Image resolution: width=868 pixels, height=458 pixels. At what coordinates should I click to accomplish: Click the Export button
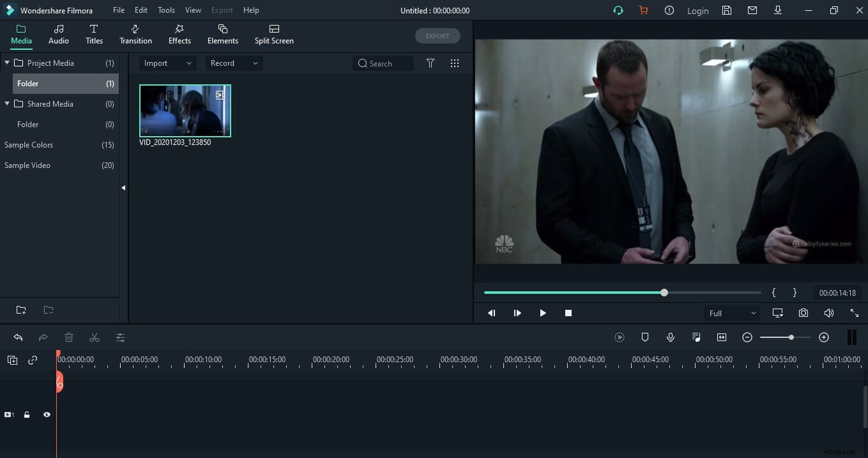click(438, 36)
